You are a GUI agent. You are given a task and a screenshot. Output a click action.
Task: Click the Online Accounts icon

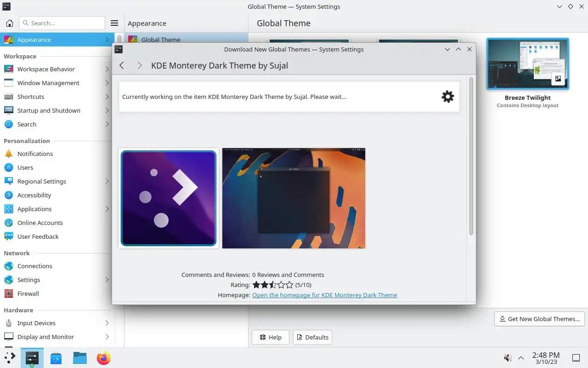point(9,223)
